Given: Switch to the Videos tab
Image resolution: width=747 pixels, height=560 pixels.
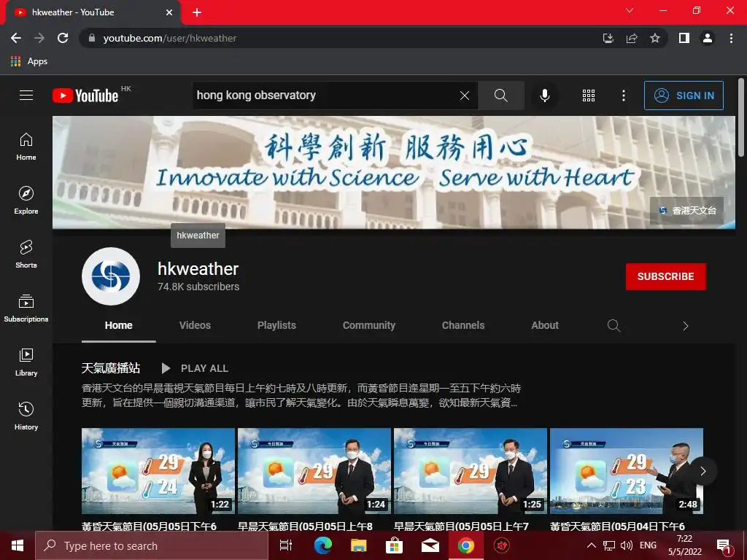Looking at the screenshot, I should click(195, 325).
